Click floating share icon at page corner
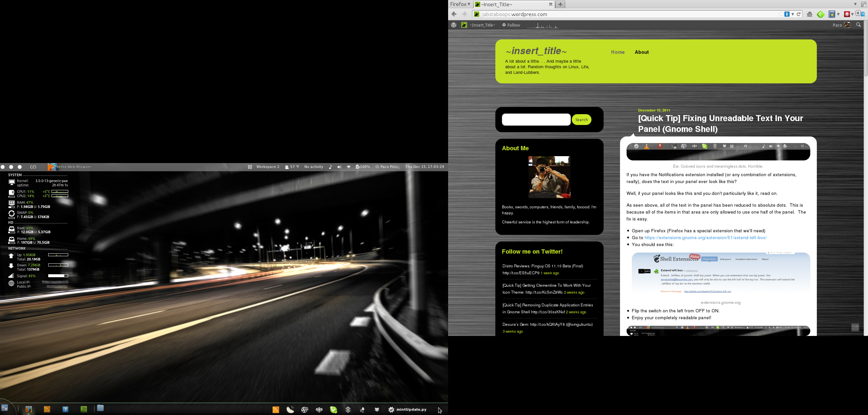Screen dimensions: 868x415 [x=855, y=327]
